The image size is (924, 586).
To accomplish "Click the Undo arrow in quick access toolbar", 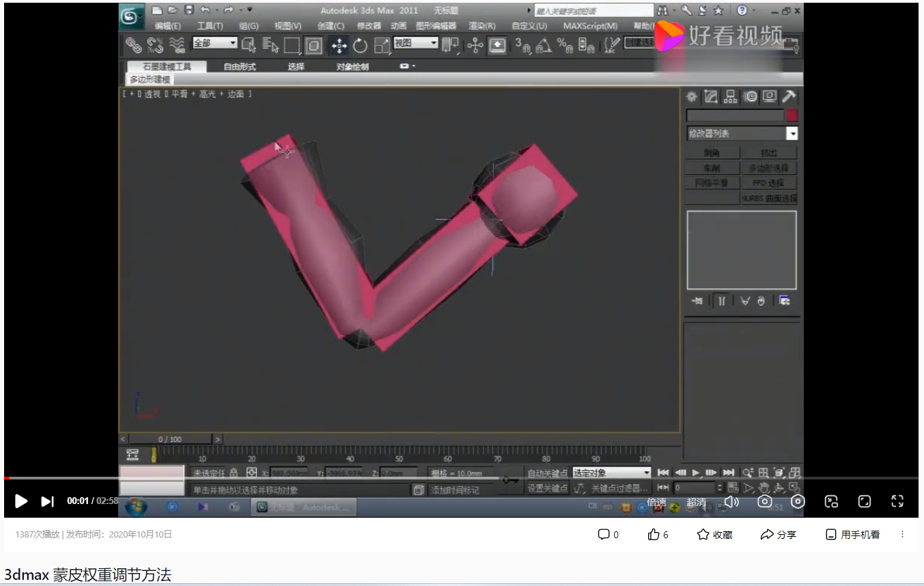I will (205, 10).
